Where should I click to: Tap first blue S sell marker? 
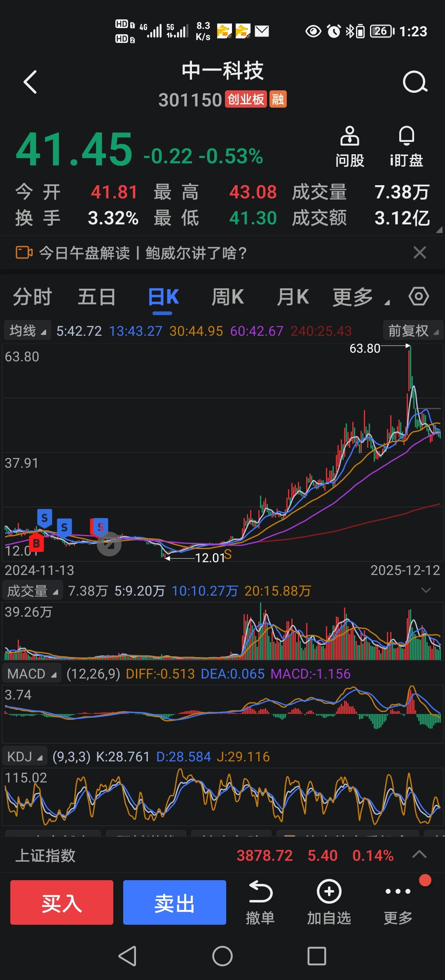tap(44, 518)
